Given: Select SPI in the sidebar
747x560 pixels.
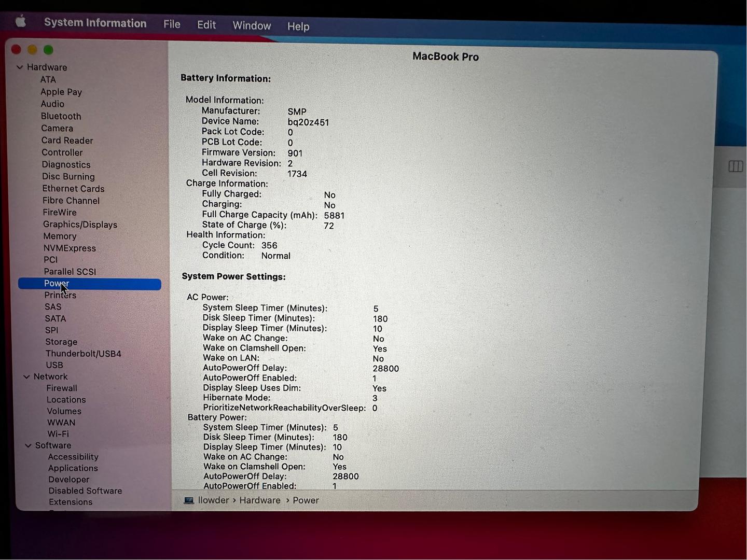Looking at the screenshot, I should [51, 330].
